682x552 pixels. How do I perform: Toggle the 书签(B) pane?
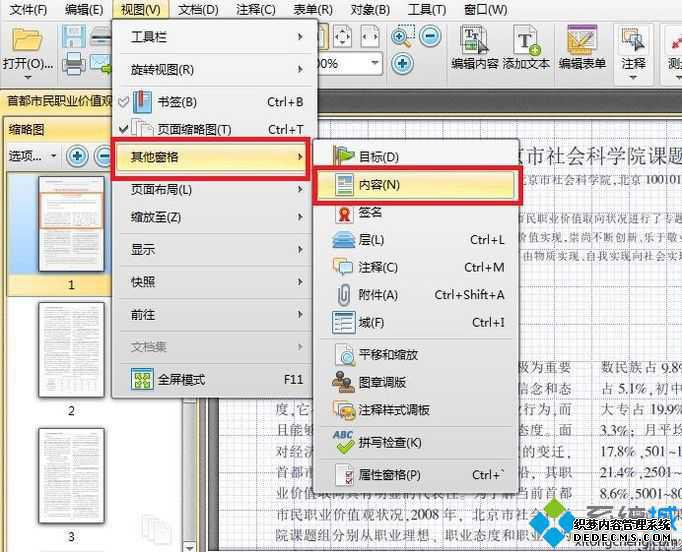click(x=214, y=102)
